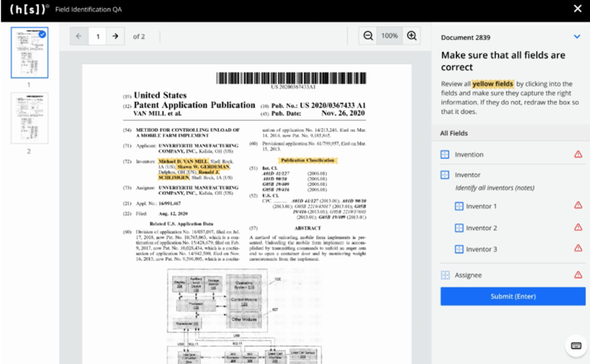
Task: Select the Inventor 3 field label
Action: click(x=481, y=249)
